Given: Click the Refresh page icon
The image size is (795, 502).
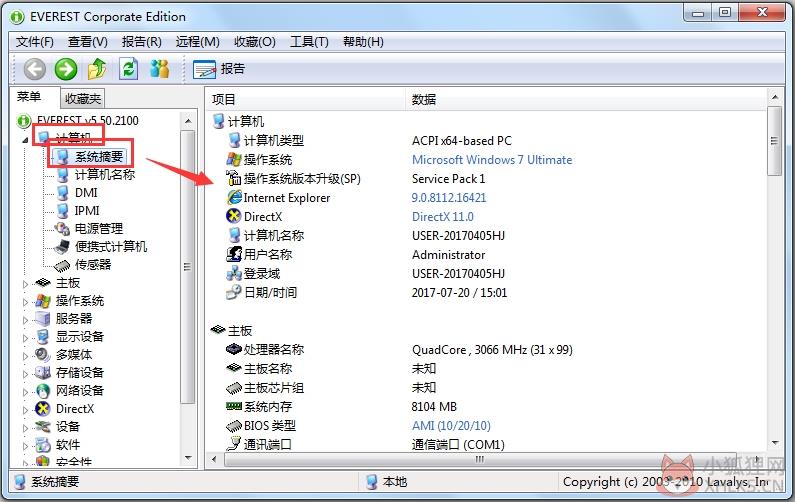Looking at the screenshot, I should [x=128, y=69].
